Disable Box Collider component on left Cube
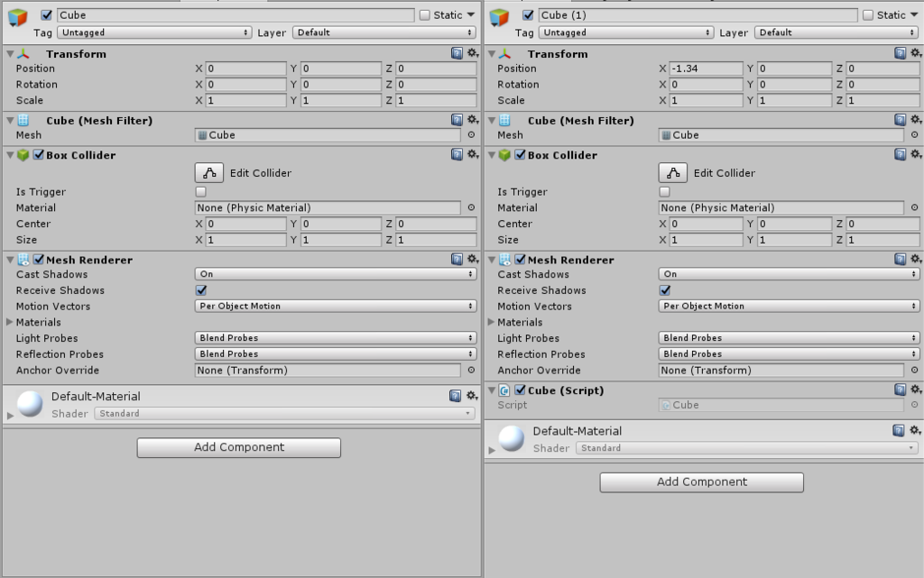The height and width of the screenshot is (578, 924). coord(39,155)
